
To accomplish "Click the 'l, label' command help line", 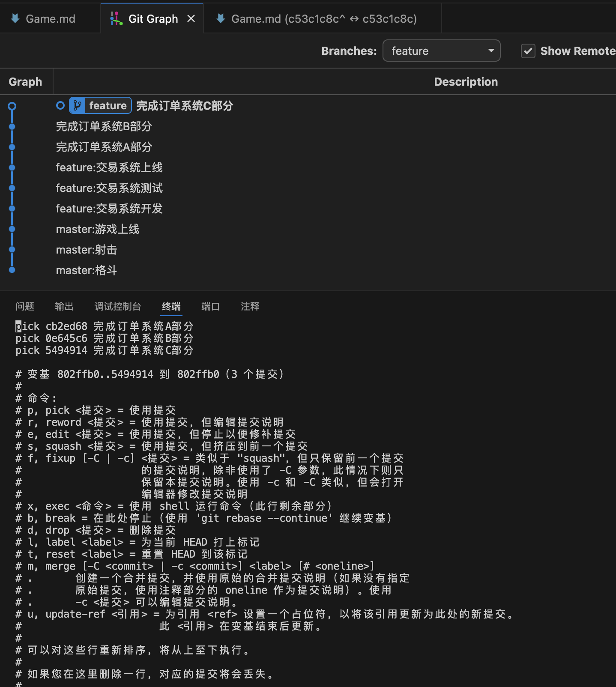I will [138, 542].
